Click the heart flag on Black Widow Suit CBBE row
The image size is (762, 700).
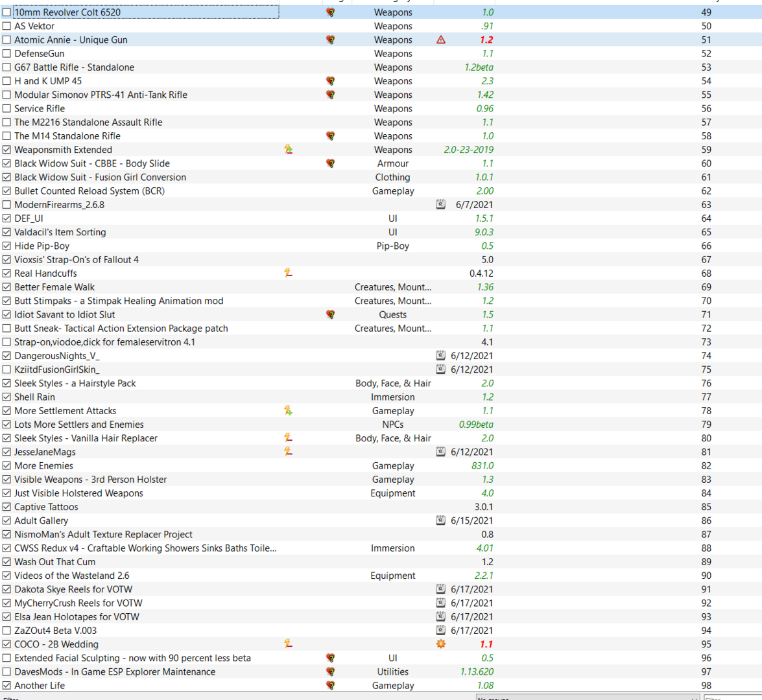tap(331, 164)
